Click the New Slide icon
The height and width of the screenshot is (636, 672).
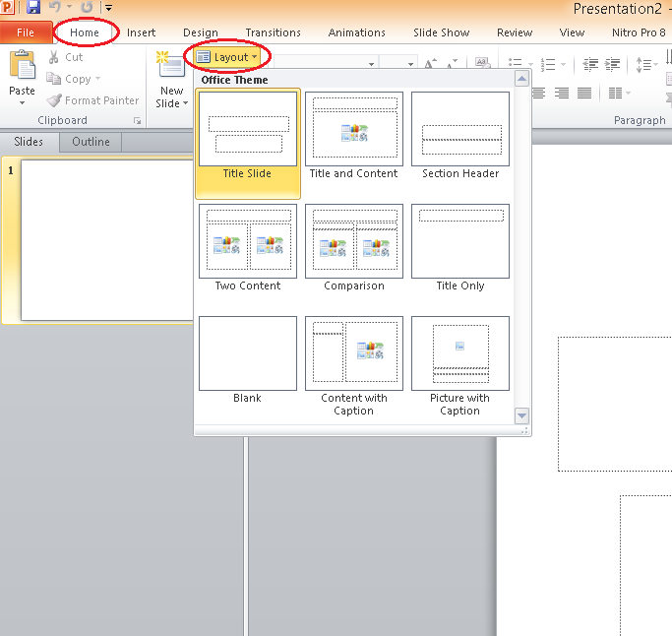coord(171,67)
